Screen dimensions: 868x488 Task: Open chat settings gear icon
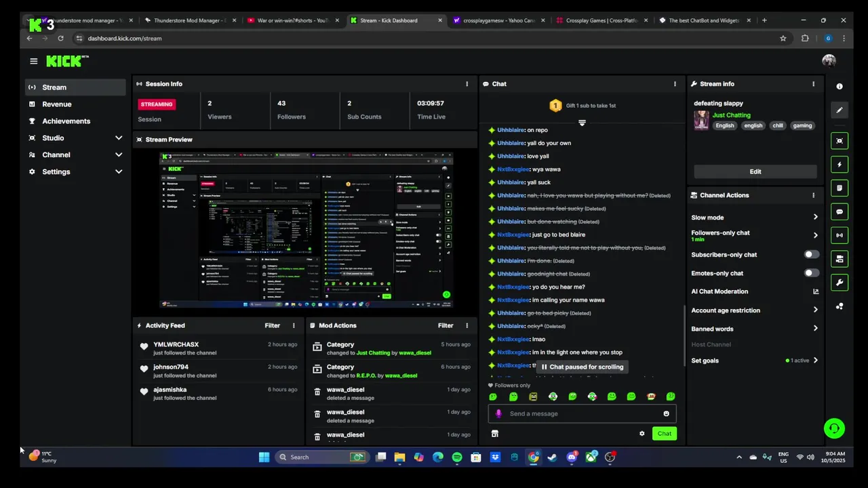coord(642,434)
